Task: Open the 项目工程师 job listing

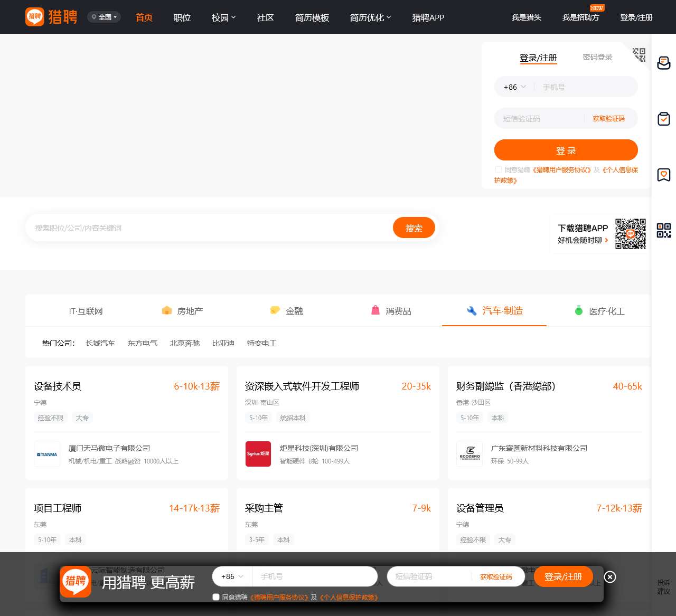Action: (x=58, y=508)
